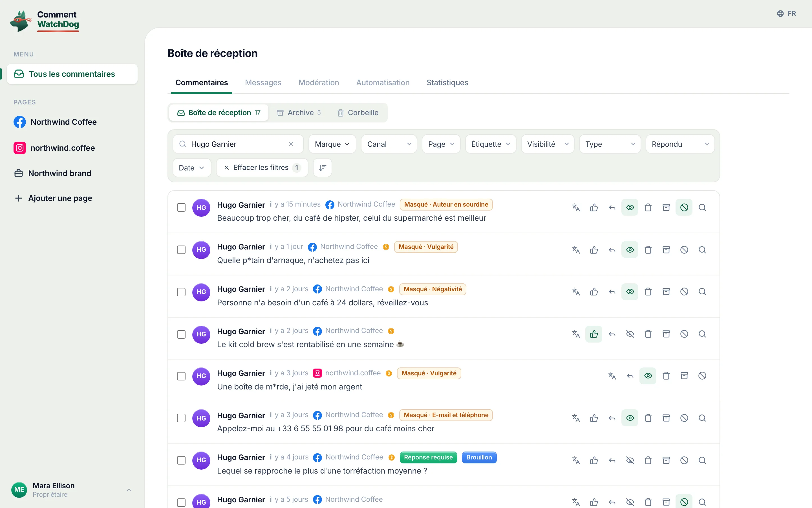This screenshot has width=812, height=508.
Task: Expand the Mara Ellison account menu
Action: tap(72, 490)
